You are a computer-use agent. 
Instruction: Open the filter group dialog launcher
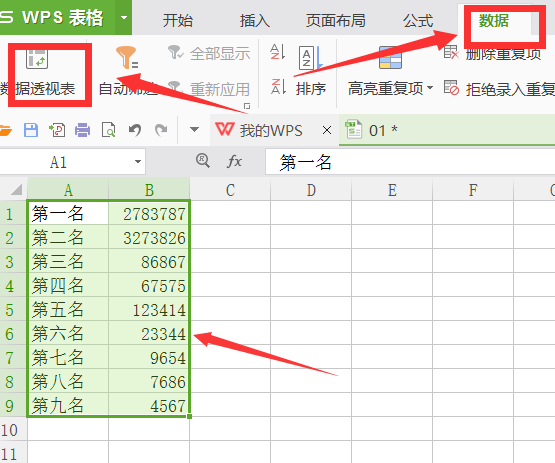pyautogui.click(x=247, y=106)
